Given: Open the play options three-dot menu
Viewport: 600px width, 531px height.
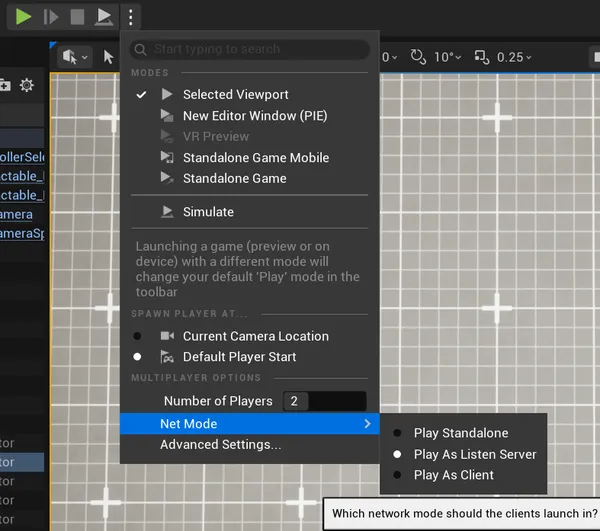Looking at the screenshot, I should coord(131,17).
